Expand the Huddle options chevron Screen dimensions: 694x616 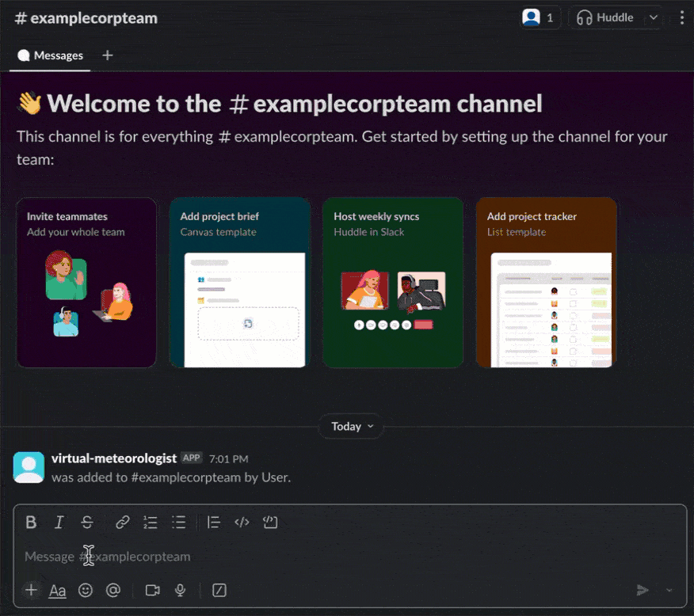pyautogui.click(x=654, y=17)
